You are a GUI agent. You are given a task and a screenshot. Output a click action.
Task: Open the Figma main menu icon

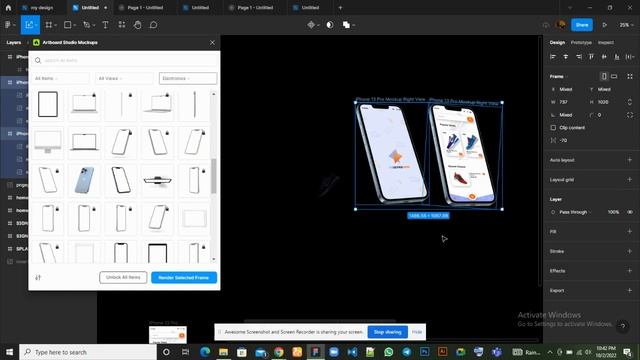tap(8, 25)
